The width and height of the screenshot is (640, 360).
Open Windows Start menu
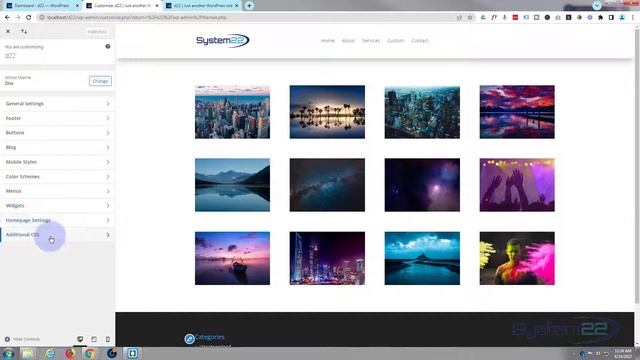click(x=8, y=353)
